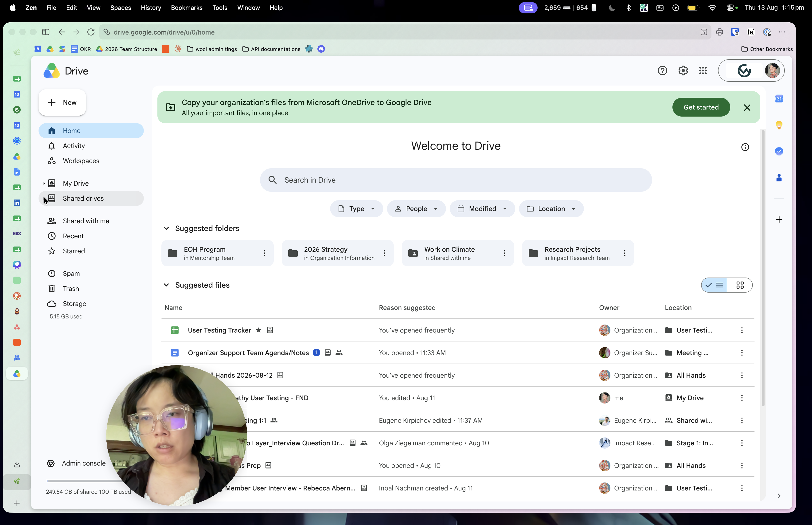Open more actions for User Testing Tracker
Image resolution: width=812 pixels, height=525 pixels.
click(x=742, y=330)
